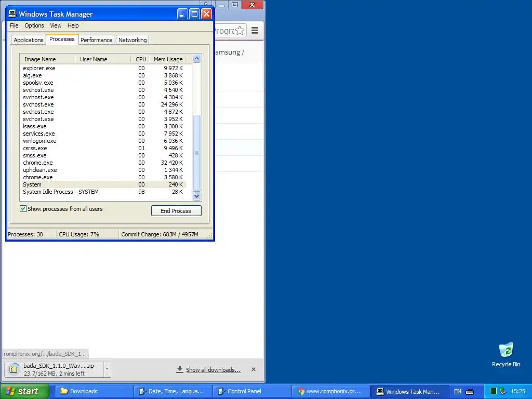This screenshot has width=532, height=399.
Task: Click the taskbar clock showing 15:25
Action: [x=518, y=391]
